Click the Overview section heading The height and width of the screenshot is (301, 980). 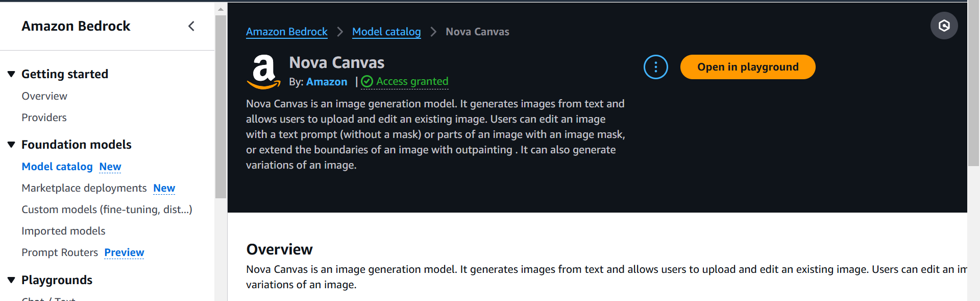tap(279, 249)
